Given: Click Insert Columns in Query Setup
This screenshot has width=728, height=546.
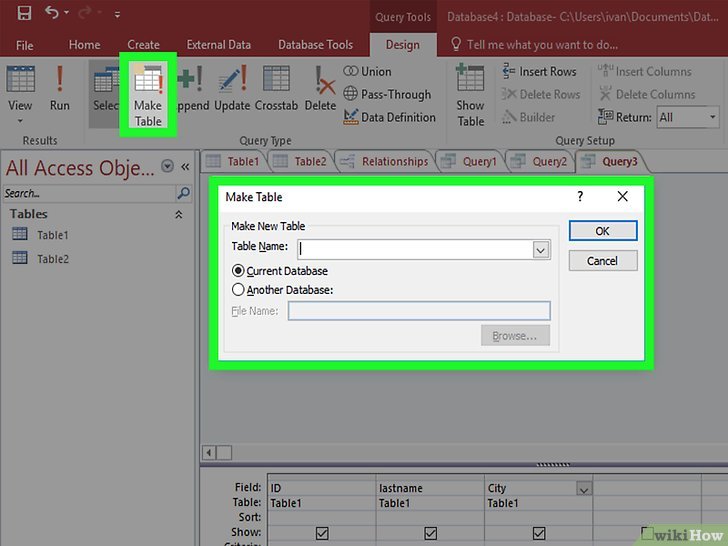Looking at the screenshot, I should [x=644, y=72].
